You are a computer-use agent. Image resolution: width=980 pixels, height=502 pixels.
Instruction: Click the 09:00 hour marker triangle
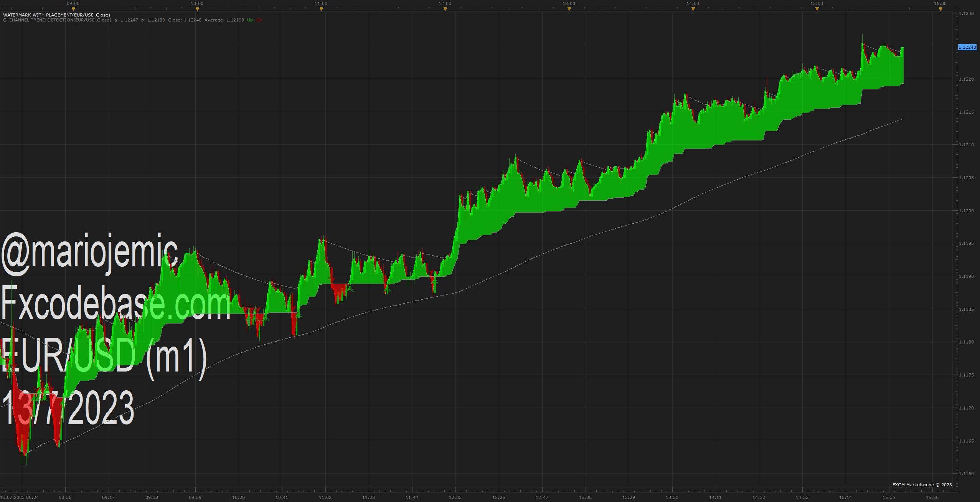pos(73,9)
